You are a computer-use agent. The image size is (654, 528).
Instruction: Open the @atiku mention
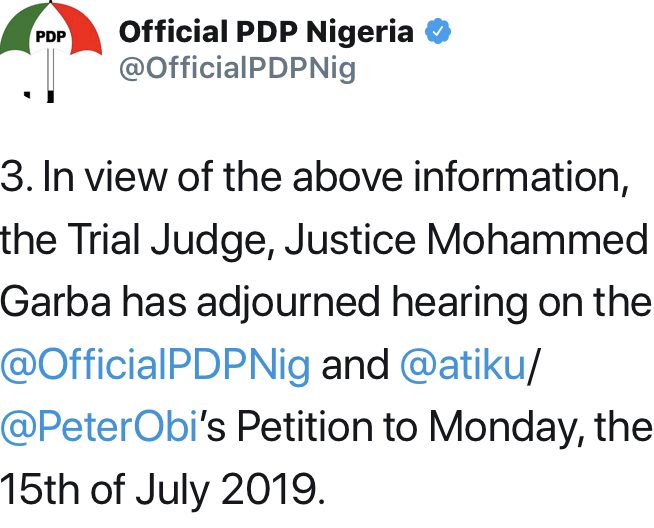463,364
